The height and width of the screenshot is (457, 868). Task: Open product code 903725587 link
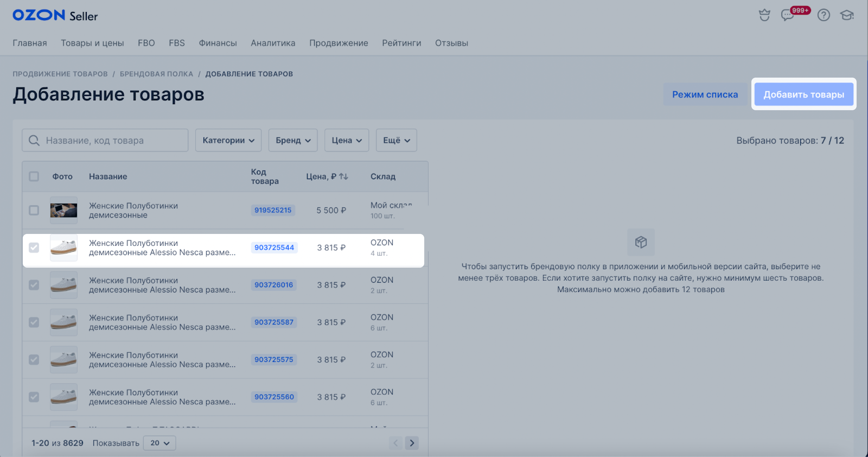click(x=274, y=322)
